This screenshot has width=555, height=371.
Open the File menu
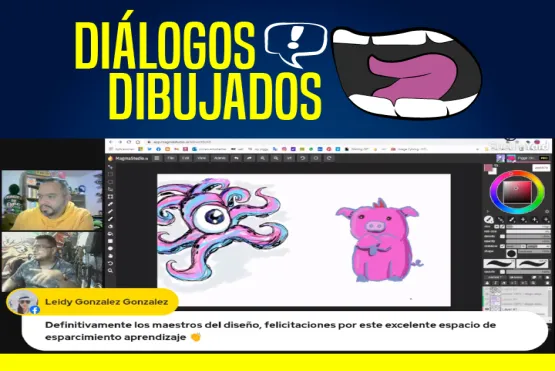coord(171,158)
